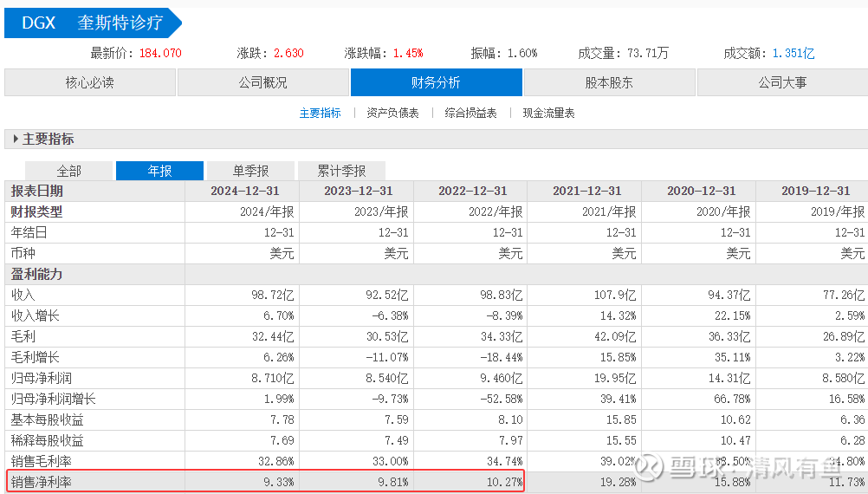
Task: Click the 归母净利润增长 row label
Action: (54, 399)
